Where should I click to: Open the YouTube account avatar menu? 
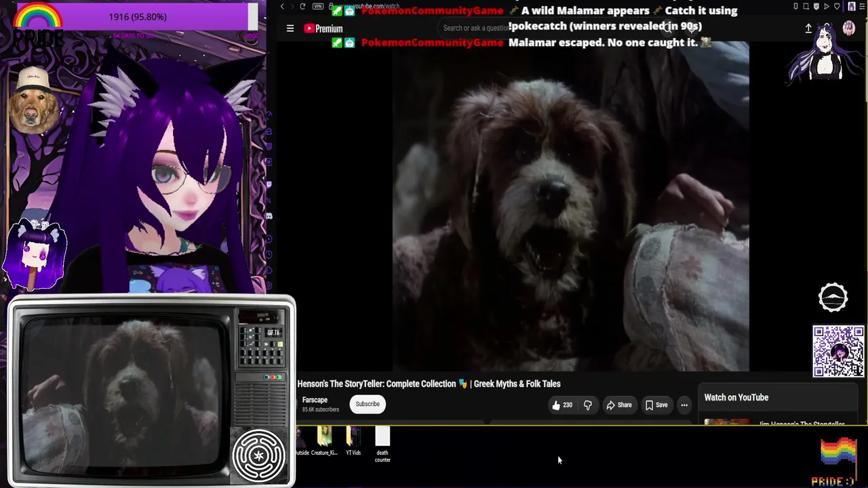[848, 28]
